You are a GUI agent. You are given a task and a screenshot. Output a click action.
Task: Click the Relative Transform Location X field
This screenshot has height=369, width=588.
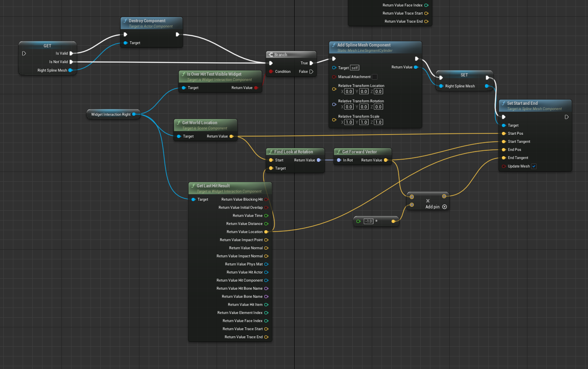coord(349,92)
